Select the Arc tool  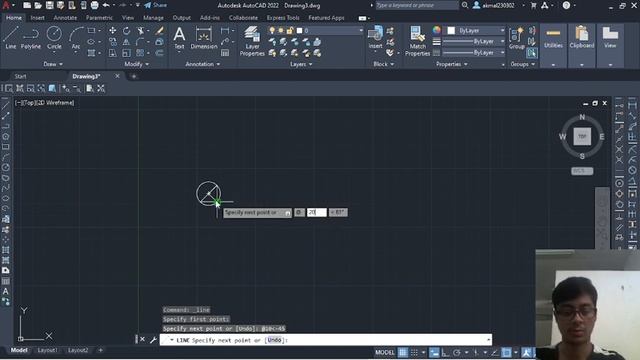(x=76, y=38)
